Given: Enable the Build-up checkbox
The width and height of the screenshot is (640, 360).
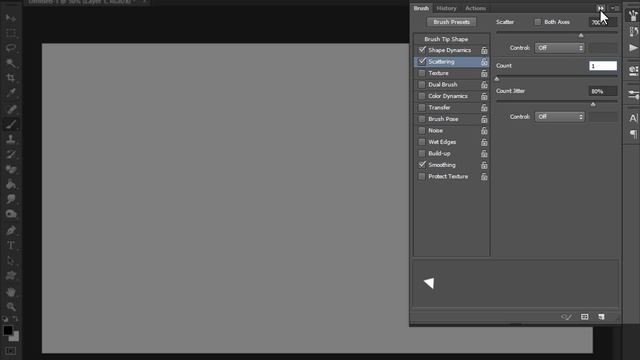Looking at the screenshot, I should point(422,153).
